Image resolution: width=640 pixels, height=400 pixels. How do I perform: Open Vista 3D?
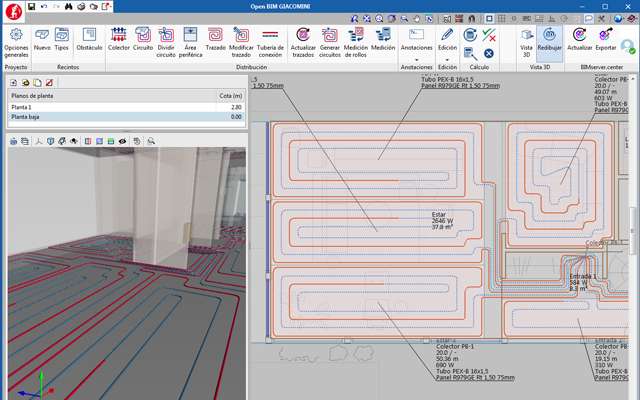(x=527, y=43)
